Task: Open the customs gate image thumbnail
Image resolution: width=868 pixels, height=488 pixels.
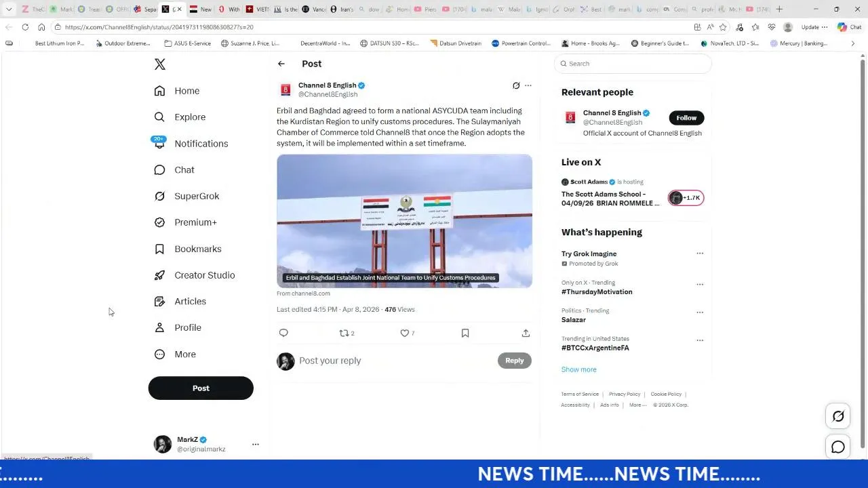Action: 404,221
